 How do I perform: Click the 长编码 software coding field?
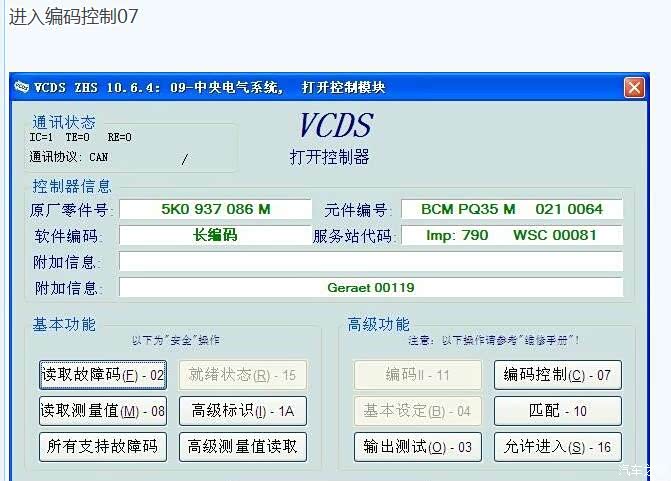pyautogui.click(x=215, y=235)
